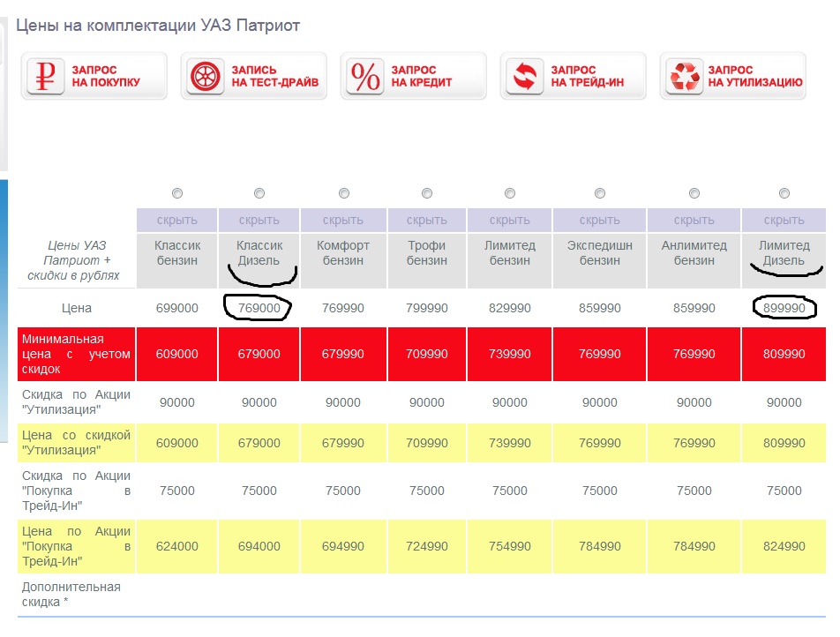840x637 pixels.
Task: Open ЗАПИСЬ НА ТЕСТ-ДРАЙВ form
Action: point(254,76)
